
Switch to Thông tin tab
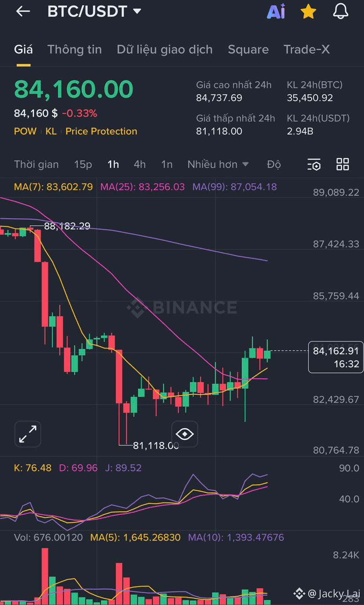75,49
